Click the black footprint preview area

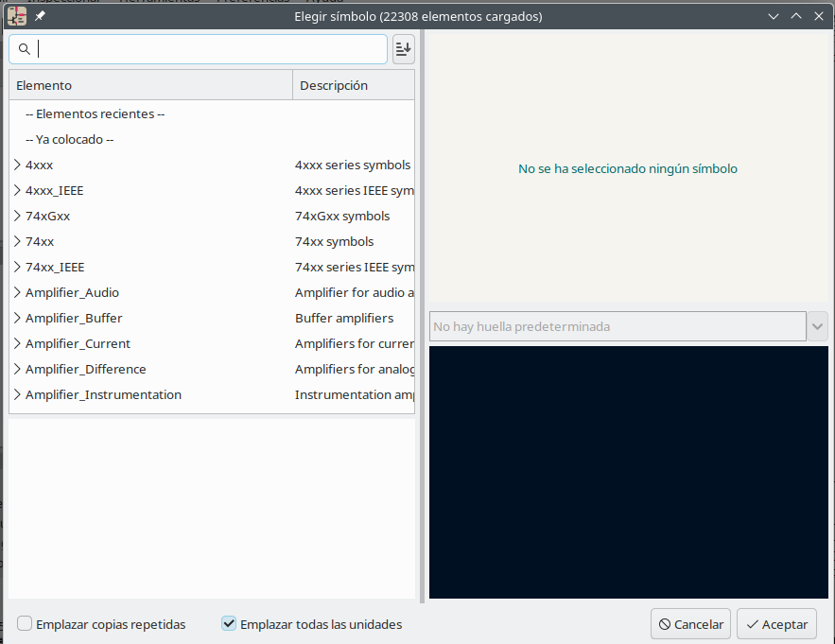(x=628, y=472)
